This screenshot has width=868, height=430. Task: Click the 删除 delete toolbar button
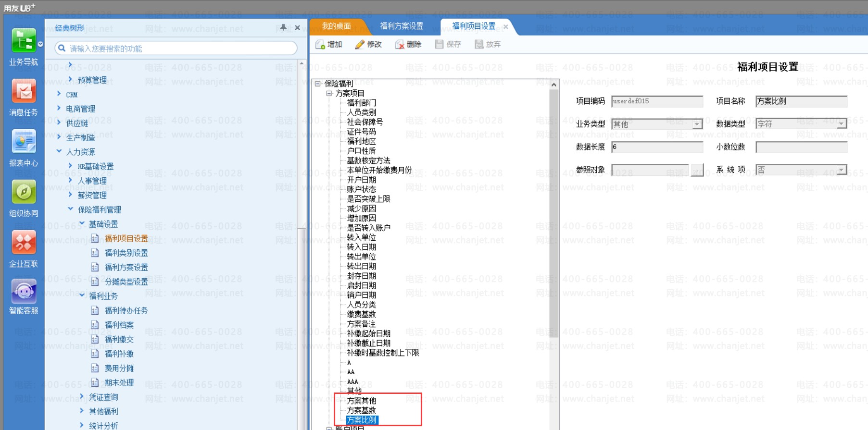(x=408, y=44)
